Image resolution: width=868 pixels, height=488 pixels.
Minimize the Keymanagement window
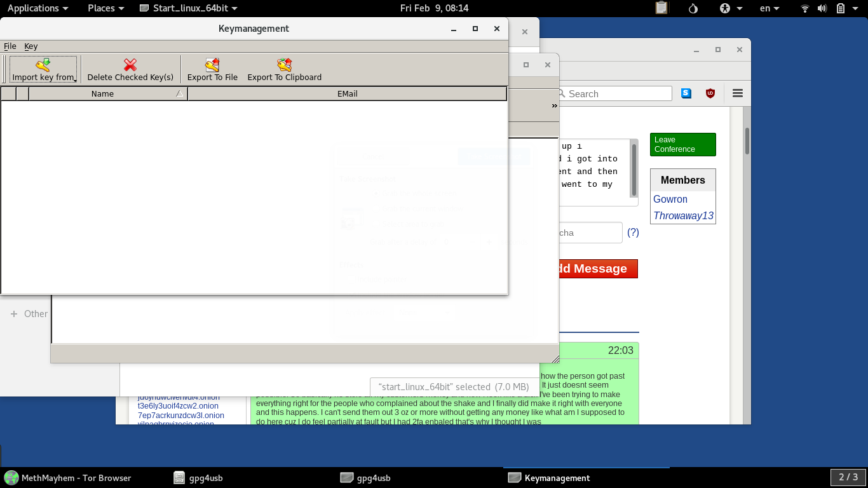(x=454, y=29)
